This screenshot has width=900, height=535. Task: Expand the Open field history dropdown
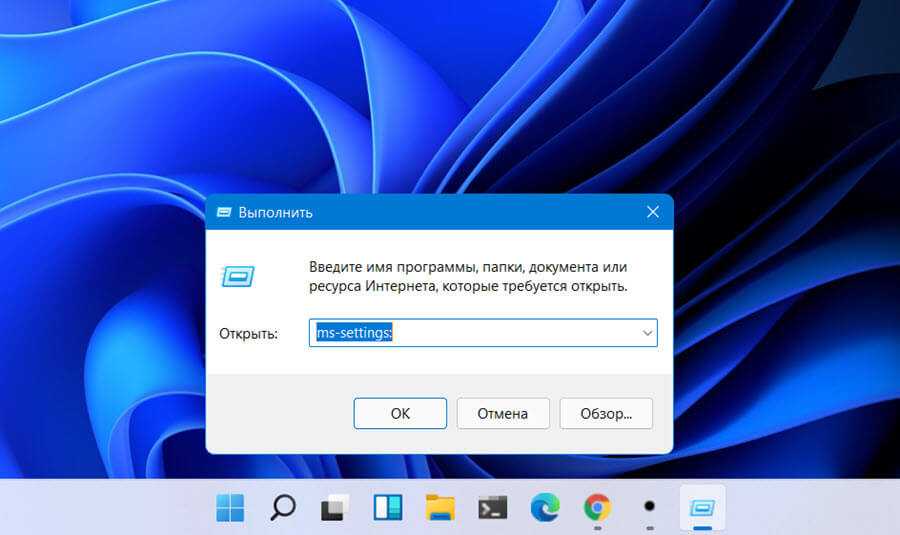[x=647, y=333]
